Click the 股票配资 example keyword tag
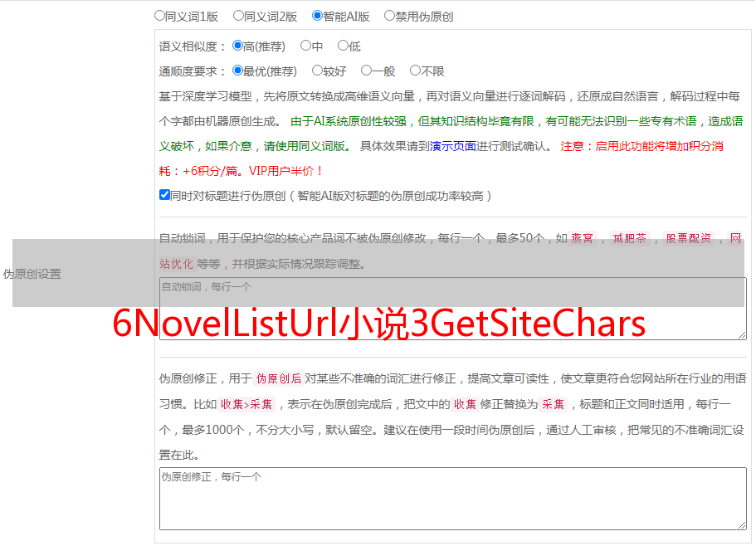Viewport: 756px width, 546px height. [x=689, y=238]
